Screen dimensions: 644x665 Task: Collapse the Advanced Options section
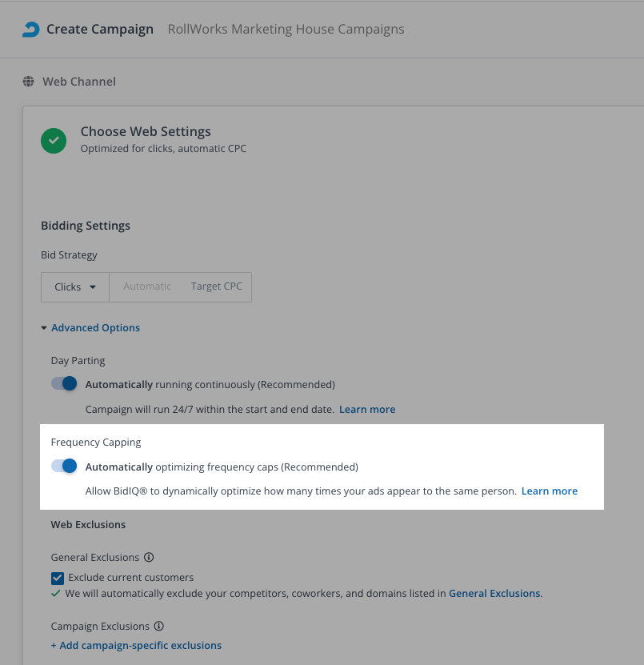(x=90, y=328)
